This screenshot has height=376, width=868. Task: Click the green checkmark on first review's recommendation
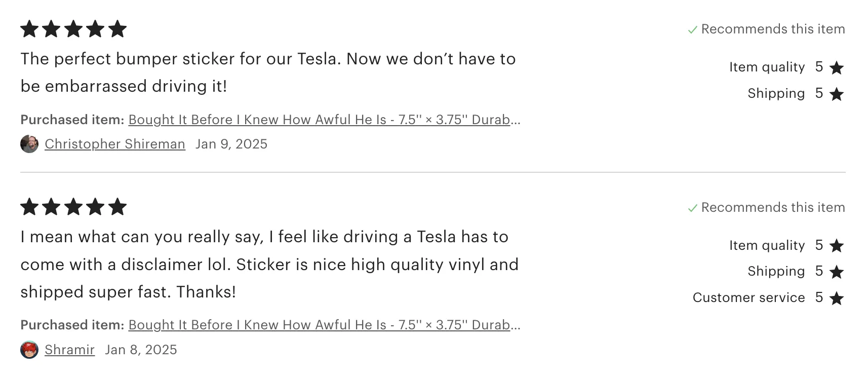[692, 30]
